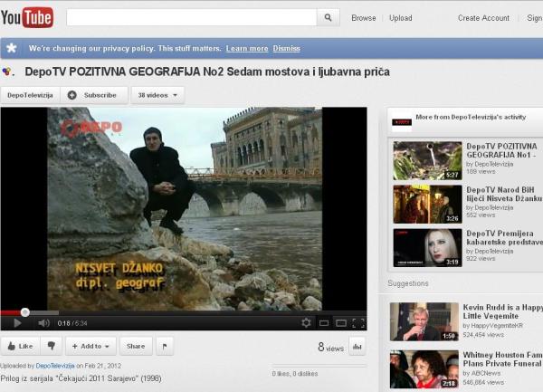
Task: Go to the Upload page
Action: click(400, 18)
